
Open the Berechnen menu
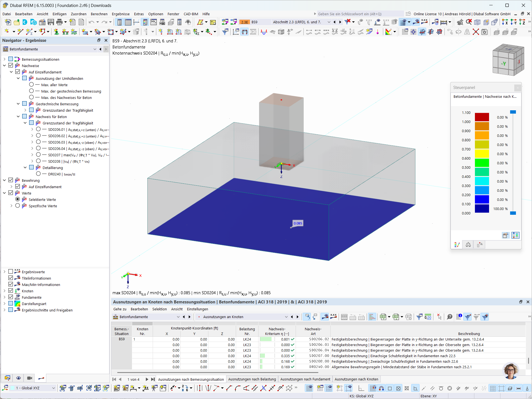pos(99,14)
